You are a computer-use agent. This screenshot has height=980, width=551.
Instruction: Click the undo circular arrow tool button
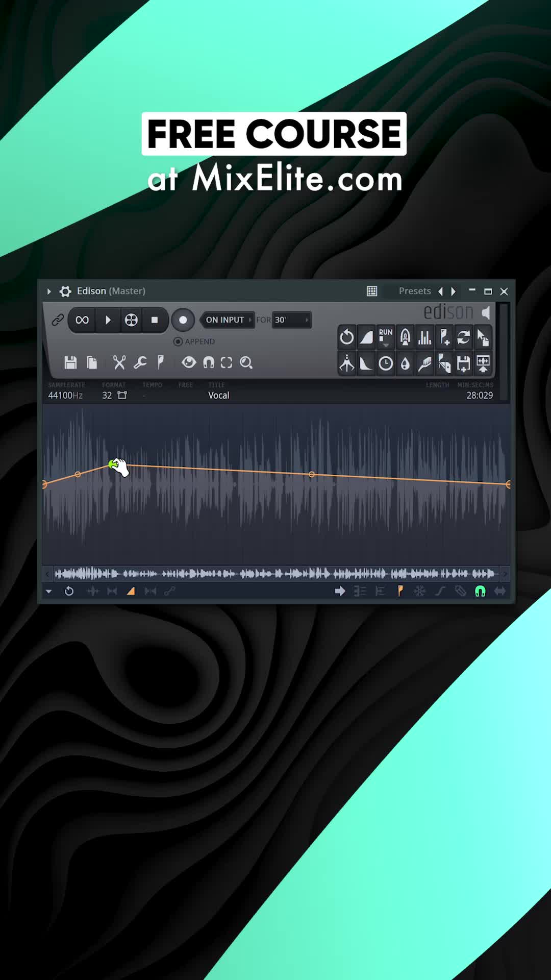coord(347,337)
